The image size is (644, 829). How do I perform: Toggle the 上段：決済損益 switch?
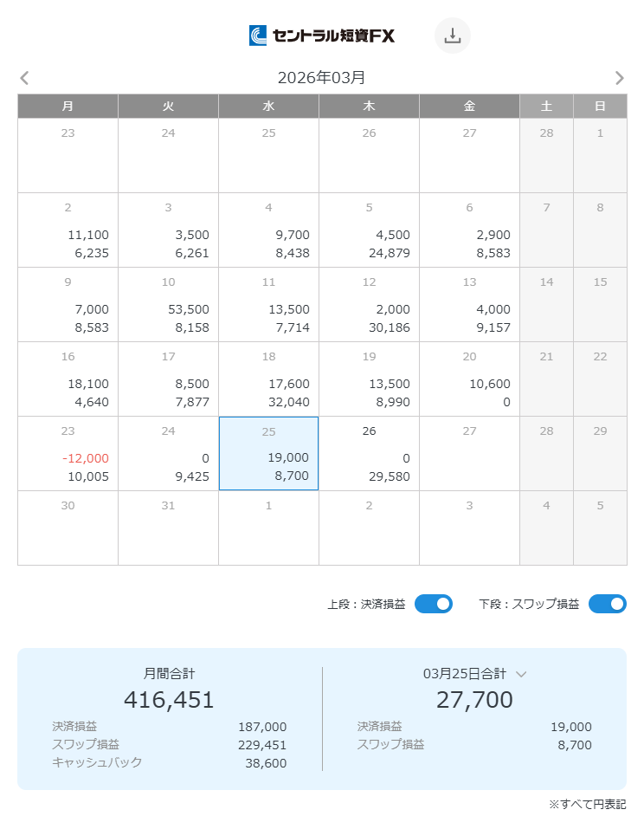(x=433, y=604)
